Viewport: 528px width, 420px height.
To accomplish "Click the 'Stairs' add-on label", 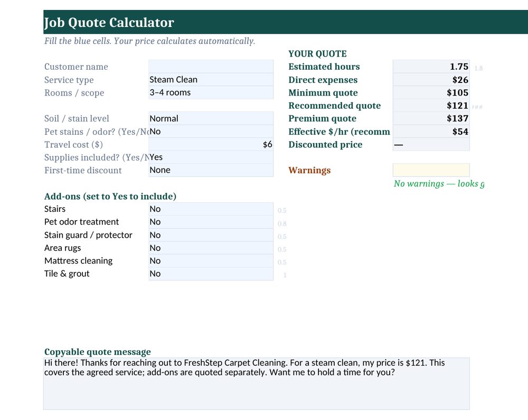I will pyautogui.click(x=54, y=209).
